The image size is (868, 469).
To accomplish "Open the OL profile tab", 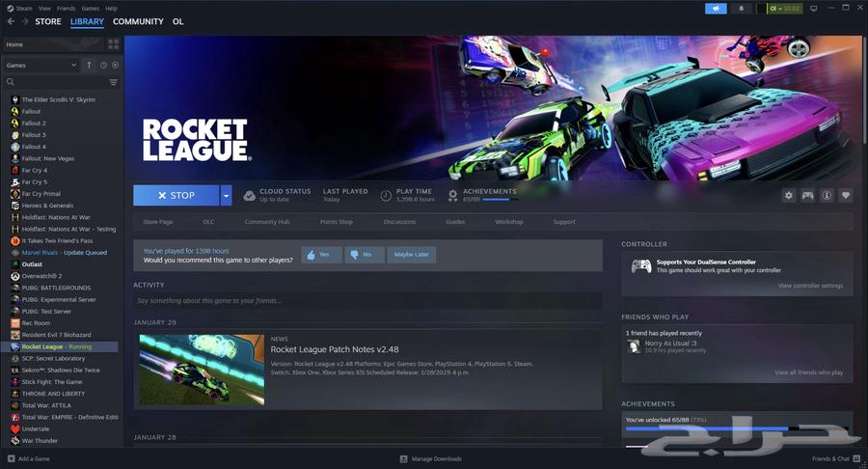I will [177, 21].
